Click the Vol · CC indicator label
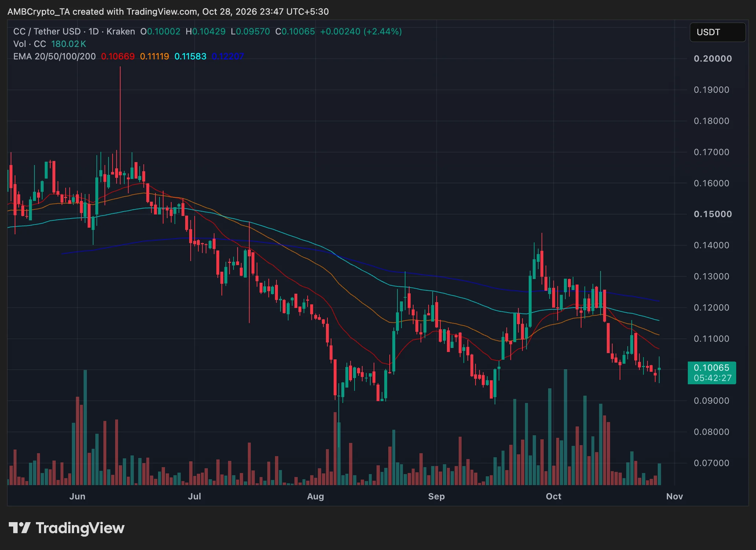756x550 pixels. click(30, 44)
